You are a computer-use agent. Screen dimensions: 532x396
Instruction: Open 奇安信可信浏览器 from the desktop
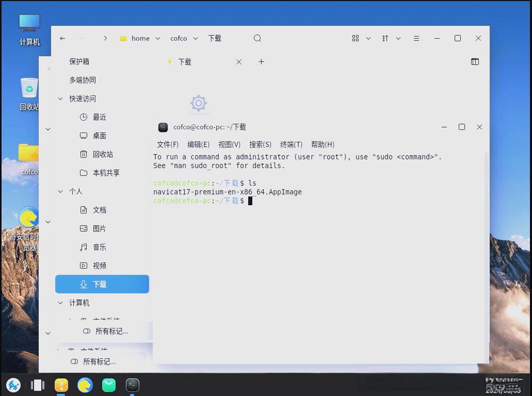pos(28,218)
